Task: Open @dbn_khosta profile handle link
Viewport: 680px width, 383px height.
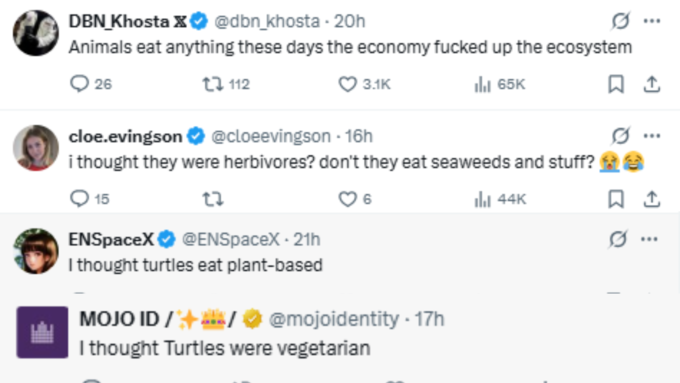Action: coord(267,21)
